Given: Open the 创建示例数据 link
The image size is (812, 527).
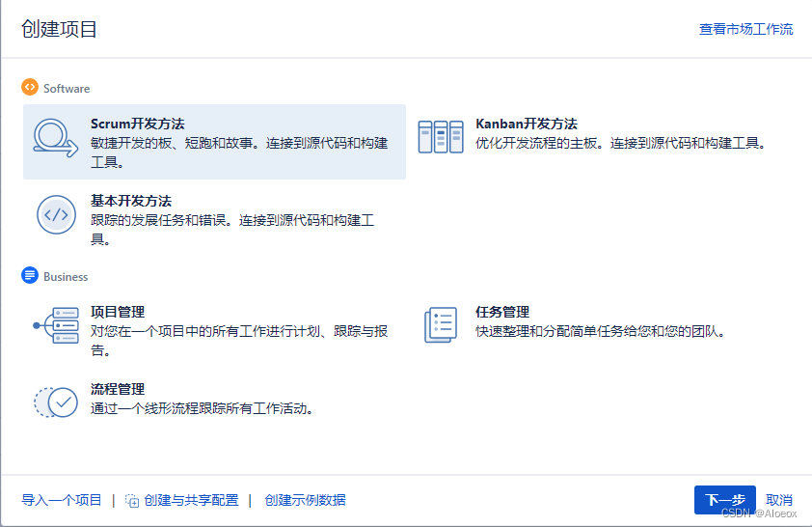Looking at the screenshot, I should tap(305, 500).
